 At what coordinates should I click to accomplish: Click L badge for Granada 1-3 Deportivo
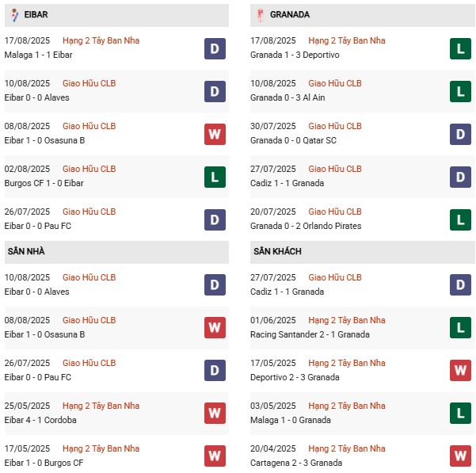(459, 48)
